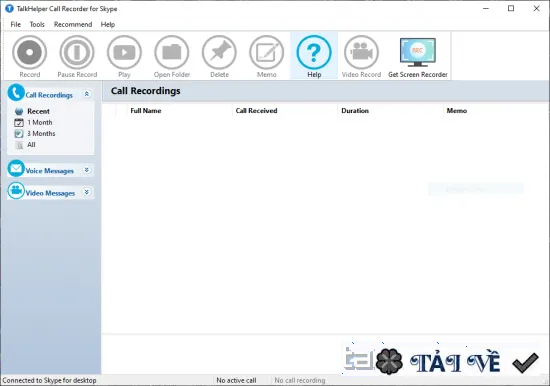The width and height of the screenshot is (550, 386).
Task: Click the Call Recordings phone icon
Action: (16, 93)
